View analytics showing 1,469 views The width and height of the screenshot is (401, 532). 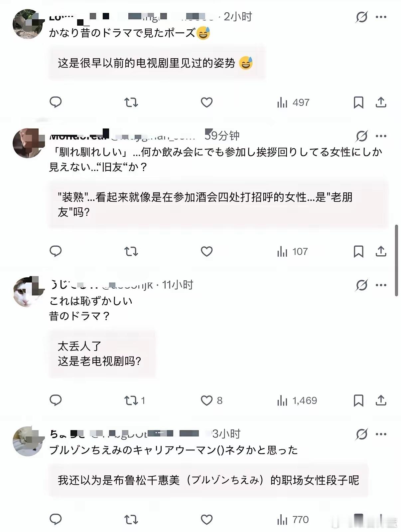297,400
